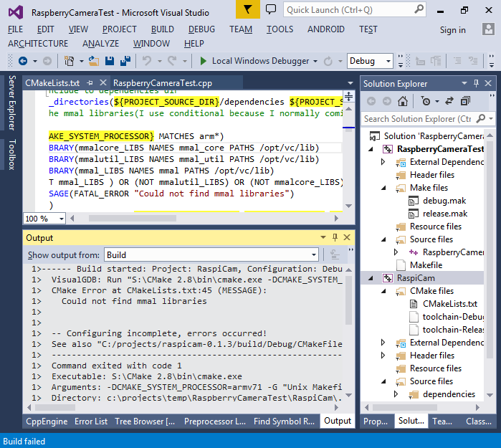Open the notifications flag icon
This screenshot has height=448, width=501.
tap(247, 9)
